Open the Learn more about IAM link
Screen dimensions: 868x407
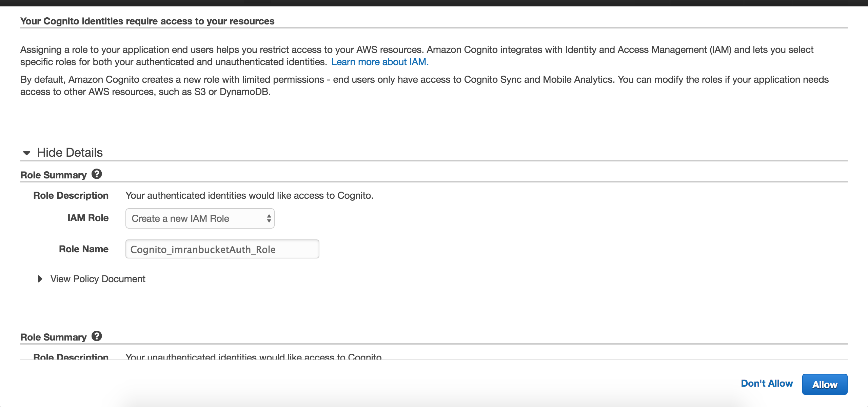380,62
